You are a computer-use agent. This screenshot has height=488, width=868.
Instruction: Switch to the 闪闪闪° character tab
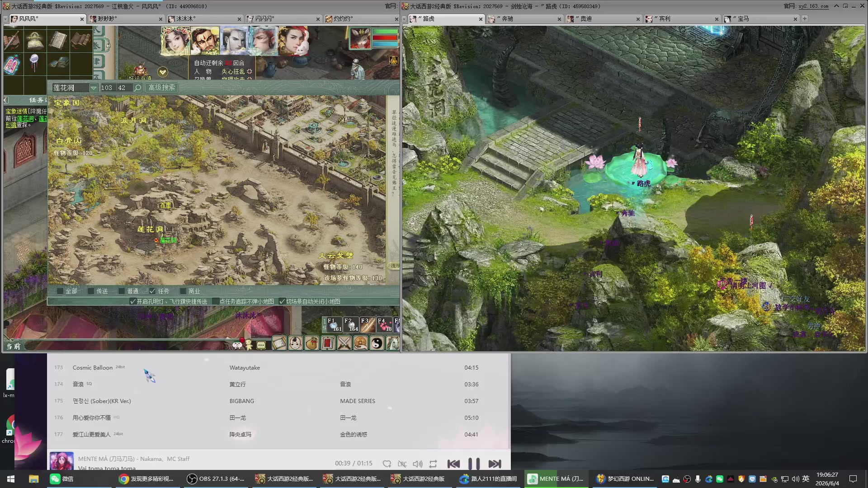tap(283, 19)
